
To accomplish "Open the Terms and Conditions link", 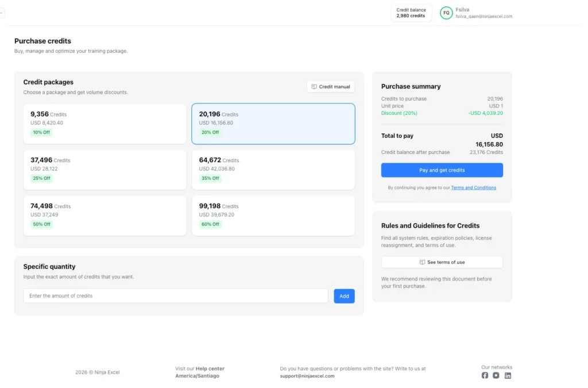I will [x=474, y=187].
